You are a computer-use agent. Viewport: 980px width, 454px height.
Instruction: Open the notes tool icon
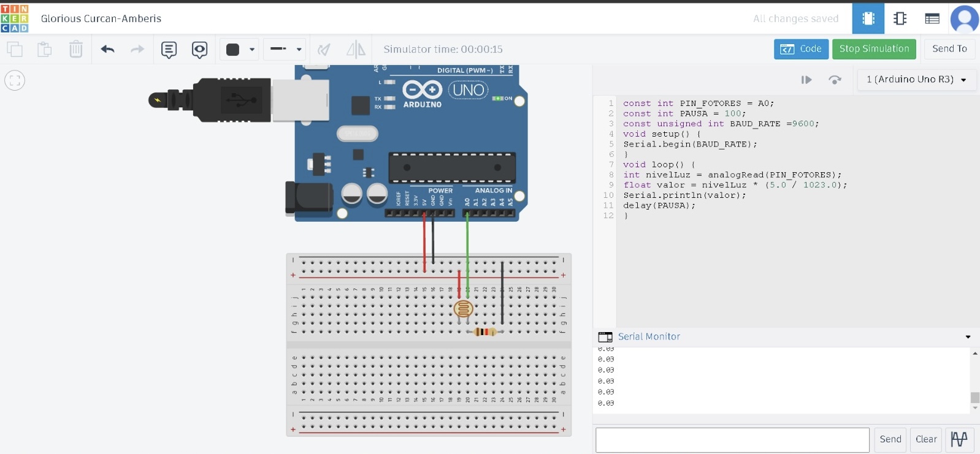click(169, 49)
